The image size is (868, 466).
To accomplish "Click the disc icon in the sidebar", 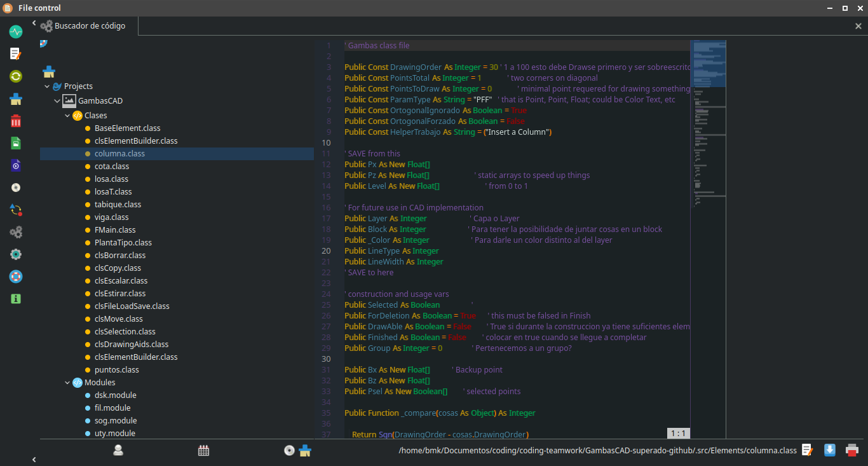I will [x=16, y=188].
